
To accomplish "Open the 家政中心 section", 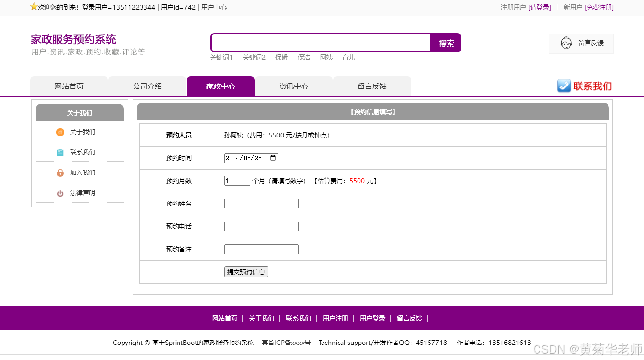I will click(220, 86).
